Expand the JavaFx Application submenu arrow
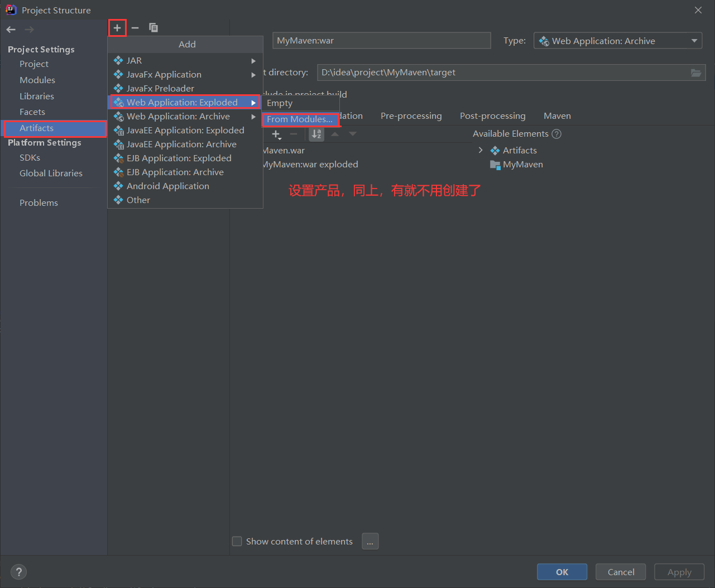Viewport: 715px width, 588px height. pyautogui.click(x=253, y=75)
